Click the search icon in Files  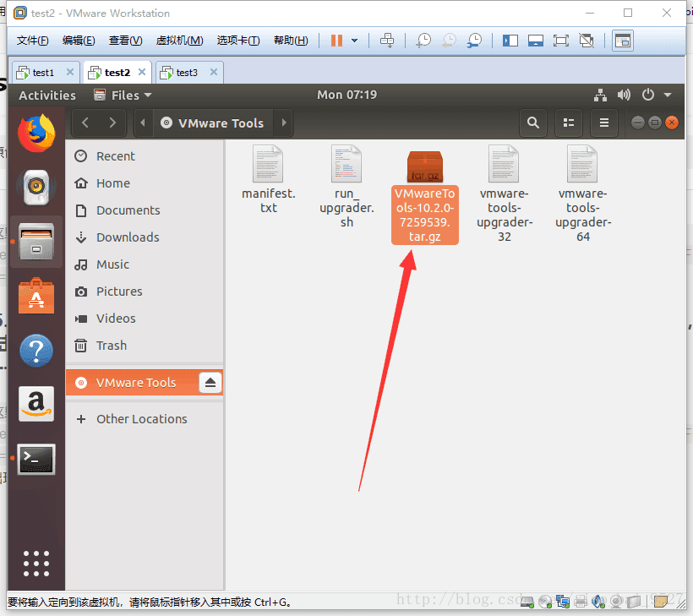(533, 123)
